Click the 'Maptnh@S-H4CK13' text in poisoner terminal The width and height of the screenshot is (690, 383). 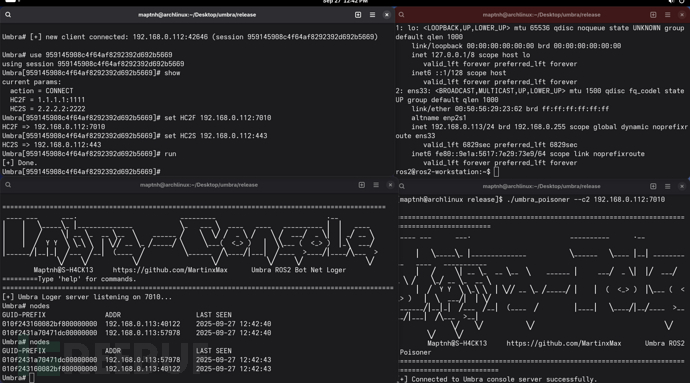(457, 343)
